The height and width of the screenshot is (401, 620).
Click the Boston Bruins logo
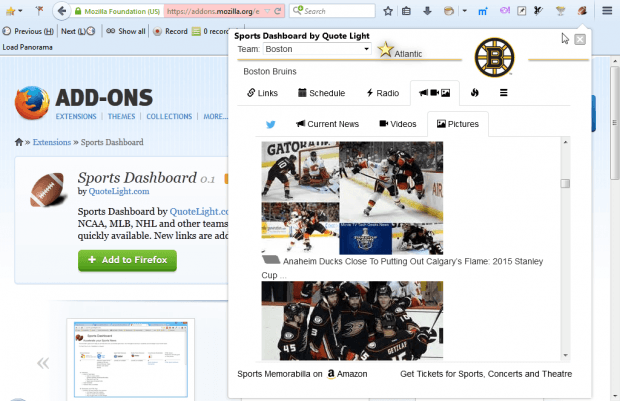click(494, 58)
